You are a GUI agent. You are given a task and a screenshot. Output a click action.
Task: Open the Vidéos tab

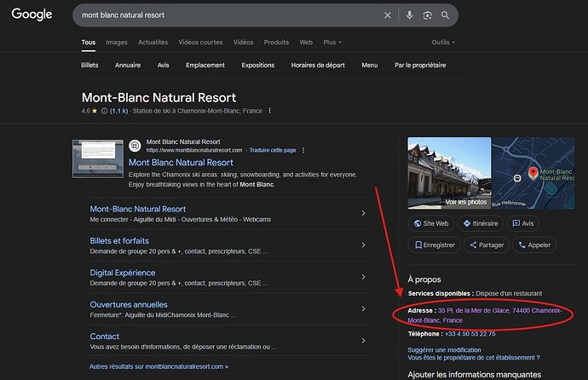coord(244,43)
